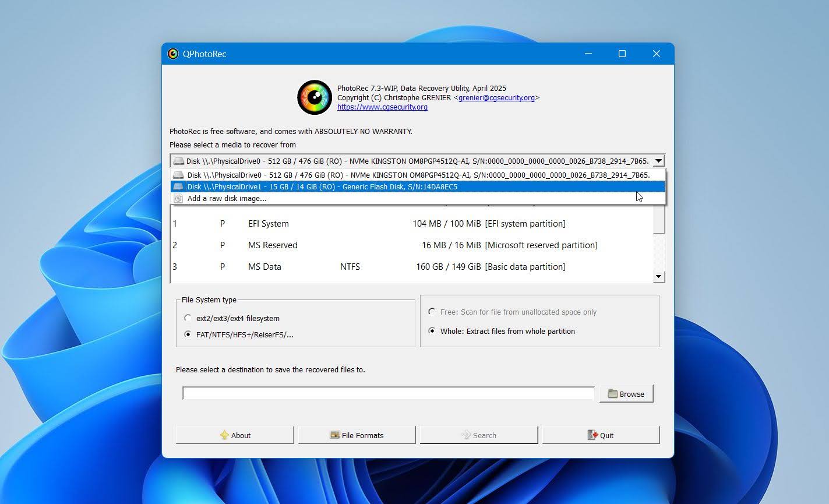Click the PhotoRec eye logo
829x504 pixels.
[x=314, y=97]
